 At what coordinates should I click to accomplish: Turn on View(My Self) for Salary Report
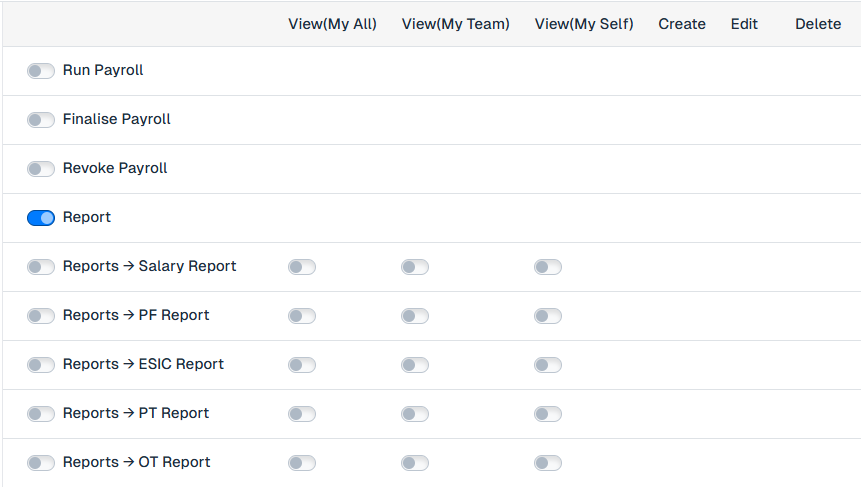tap(548, 267)
